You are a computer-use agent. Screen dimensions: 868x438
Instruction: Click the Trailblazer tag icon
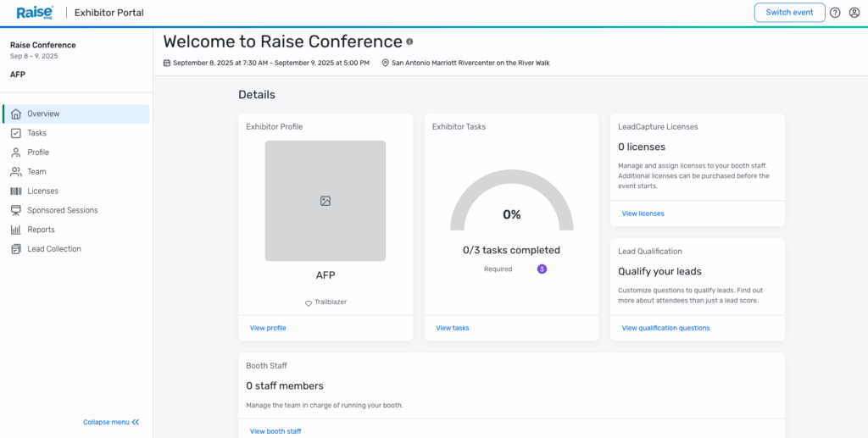(309, 303)
